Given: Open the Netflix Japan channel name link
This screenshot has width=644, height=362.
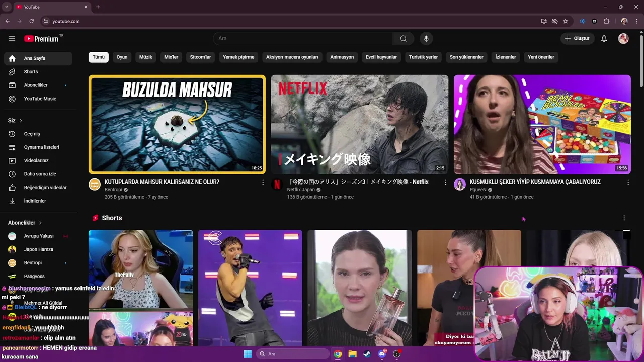Looking at the screenshot, I should point(301,190).
